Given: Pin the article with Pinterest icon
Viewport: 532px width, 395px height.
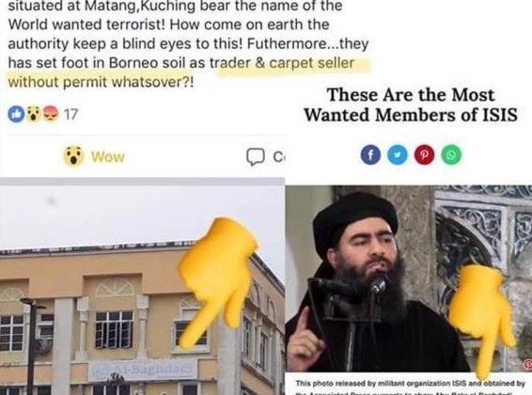Looking at the screenshot, I should (424, 155).
